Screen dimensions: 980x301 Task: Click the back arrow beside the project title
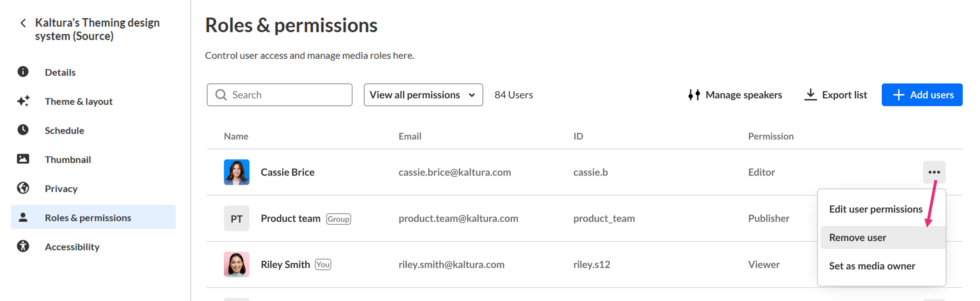click(x=23, y=23)
